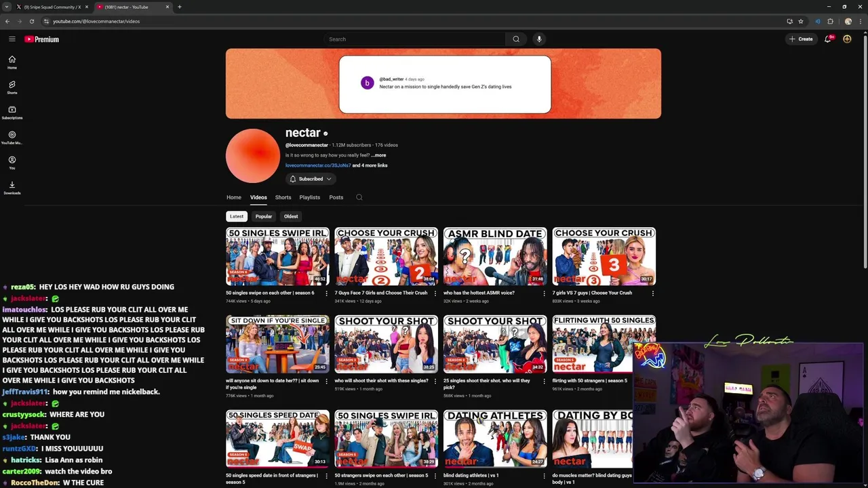The width and height of the screenshot is (868, 488).
Task: Go to Home in the YouTube sidebar
Action: (12, 62)
